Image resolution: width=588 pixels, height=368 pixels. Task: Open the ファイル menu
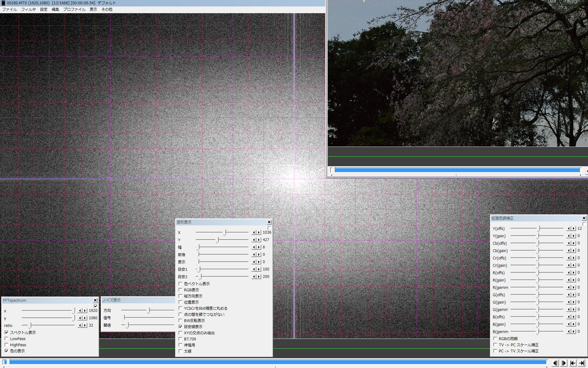(x=9, y=10)
